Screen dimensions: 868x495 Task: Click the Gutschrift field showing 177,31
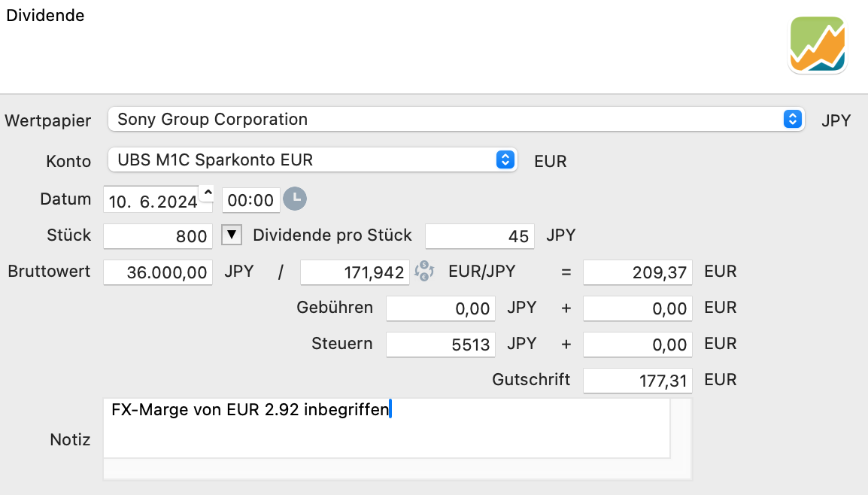tap(637, 381)
